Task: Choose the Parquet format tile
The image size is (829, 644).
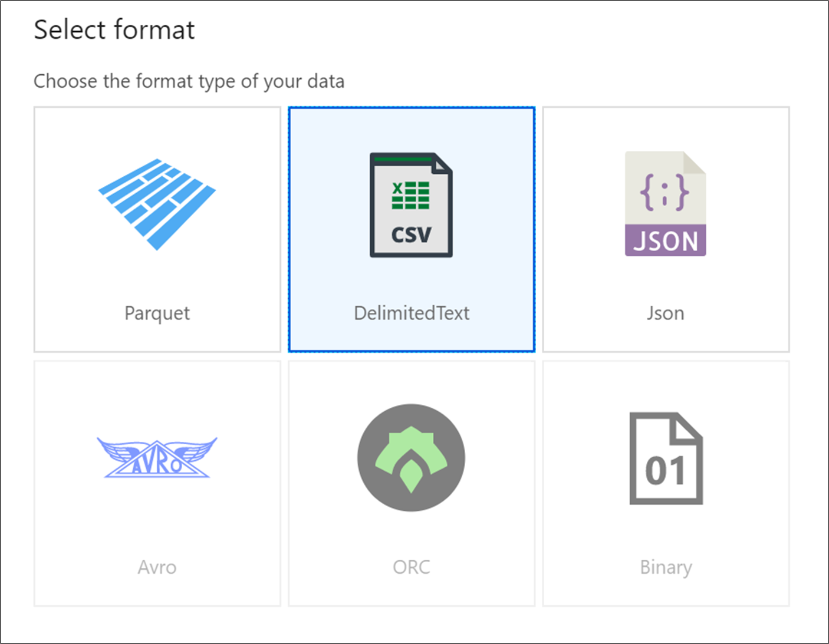Action: pos(156,230)
